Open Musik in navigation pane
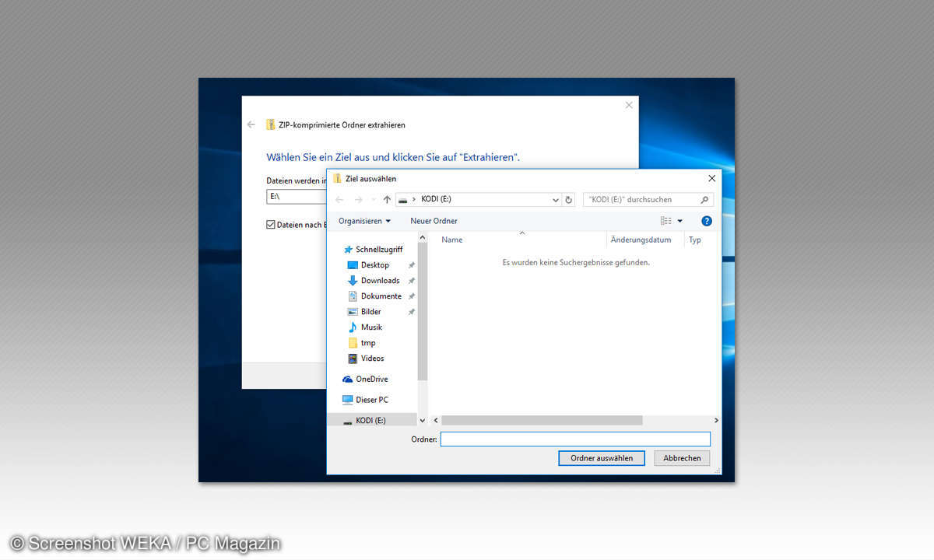934x560 pixels. coord(365,327)
